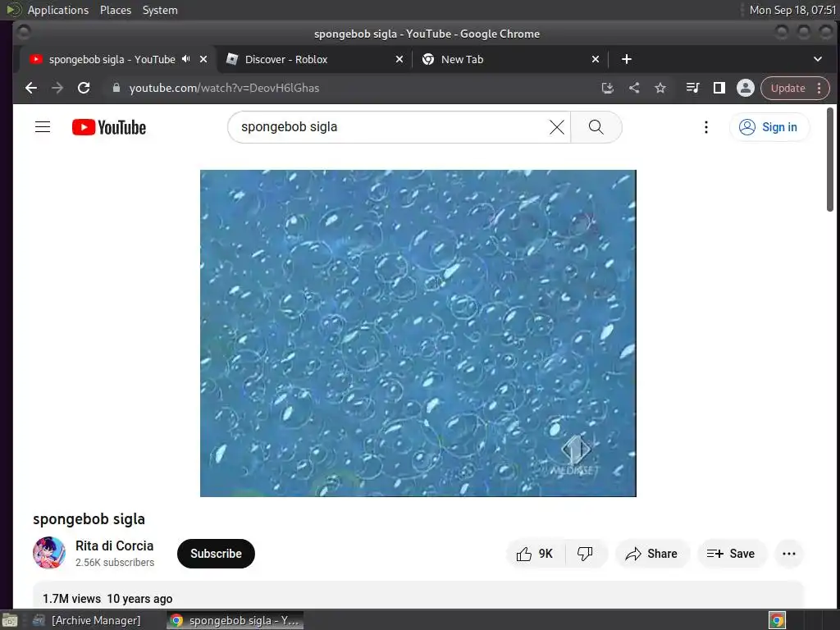Click the page vertical scrollbar
Image resolution: width=840 pixels, height=630 pixels.
click(830, 160)
